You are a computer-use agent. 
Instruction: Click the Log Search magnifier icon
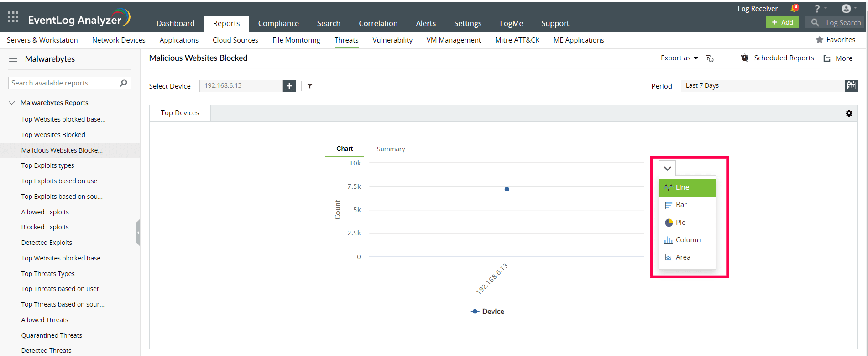815,22
